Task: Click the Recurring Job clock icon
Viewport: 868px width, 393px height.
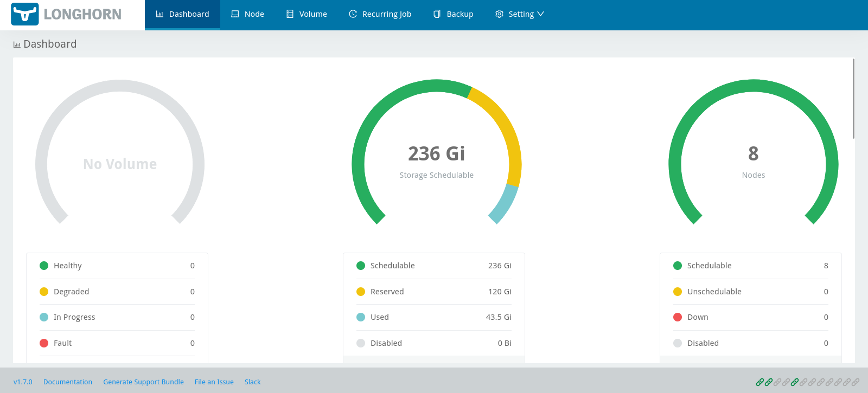Action: [x=353, y=14]
